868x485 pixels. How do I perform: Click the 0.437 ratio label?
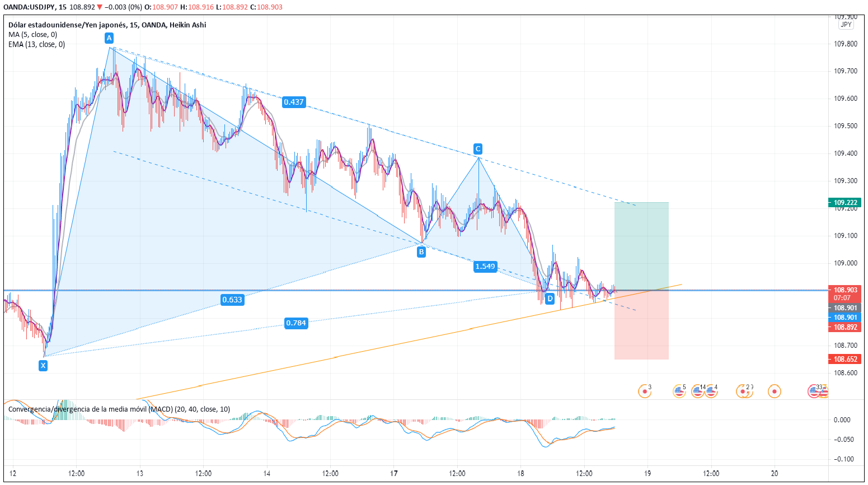tap(293, 102)
